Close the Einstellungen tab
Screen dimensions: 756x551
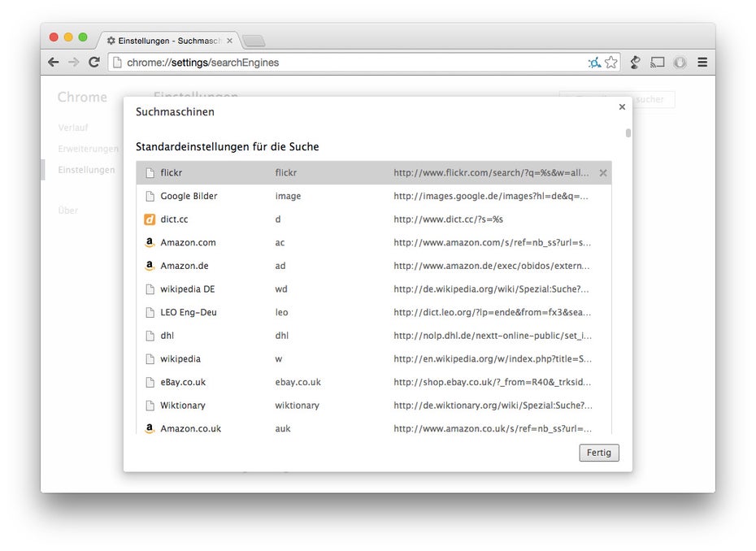(229, 41)
